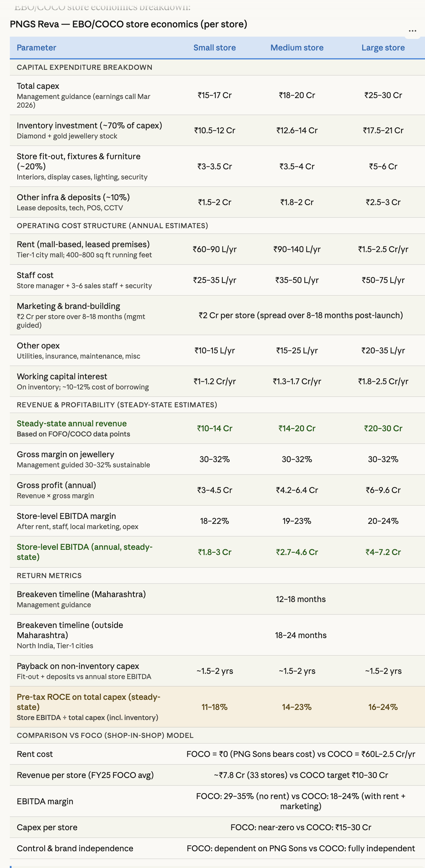Image resolution: width=425 pixels, height=868 pixels.
Task: Click the ₹4–7.2 Cr large store EBITDA
Action: (x=383, y=552)
